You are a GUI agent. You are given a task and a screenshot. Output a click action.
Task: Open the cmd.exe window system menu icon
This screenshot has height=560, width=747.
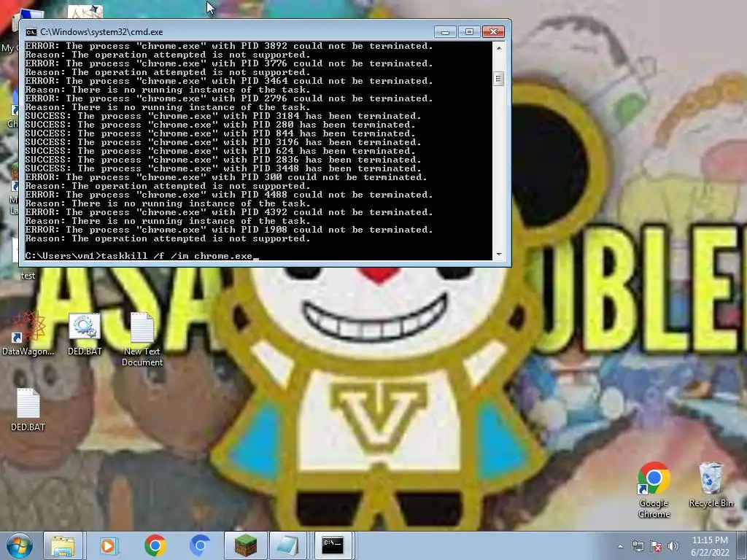click(31, 32)
